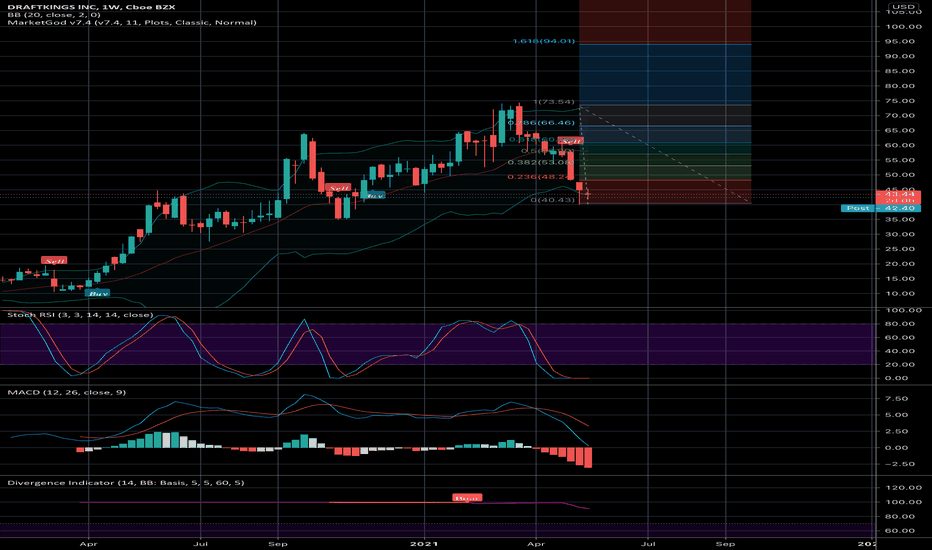932x550 pixels.
Task: Select the Buy signal near the 10.00 level
Action: [97, 294]
